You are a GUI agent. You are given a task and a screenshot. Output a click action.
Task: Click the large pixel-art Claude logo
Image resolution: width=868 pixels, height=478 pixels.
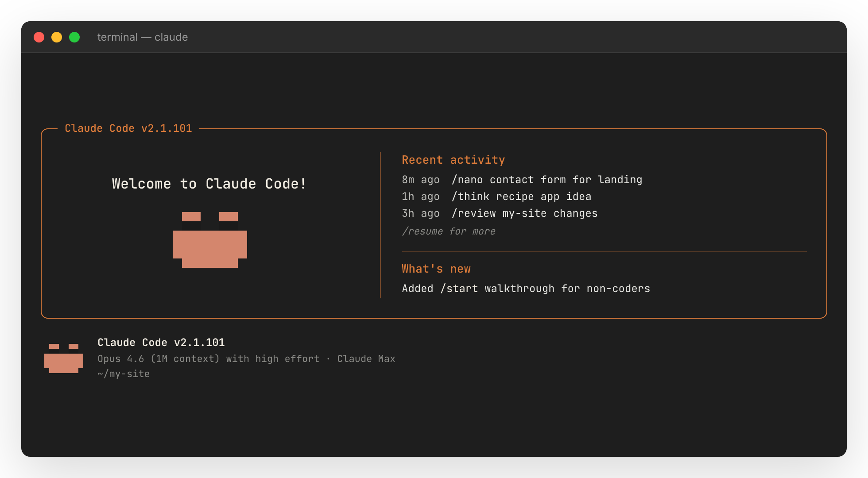point(209,241)
